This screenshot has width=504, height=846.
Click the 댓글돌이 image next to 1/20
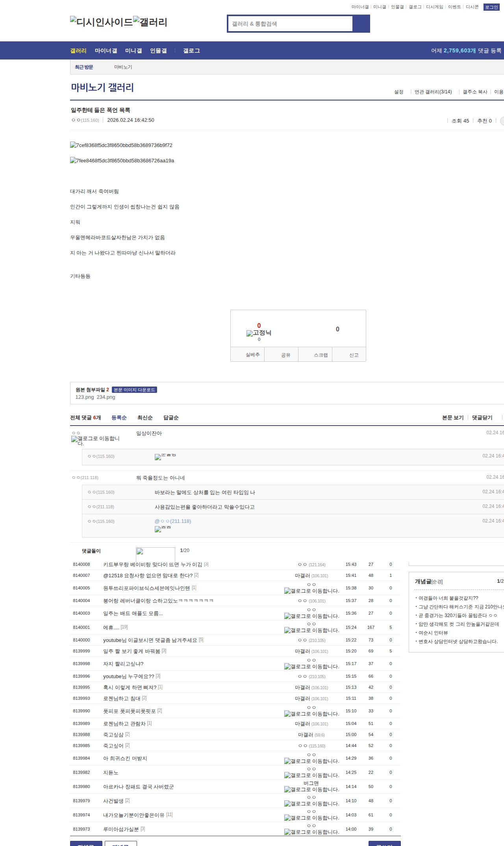(156, 554)
